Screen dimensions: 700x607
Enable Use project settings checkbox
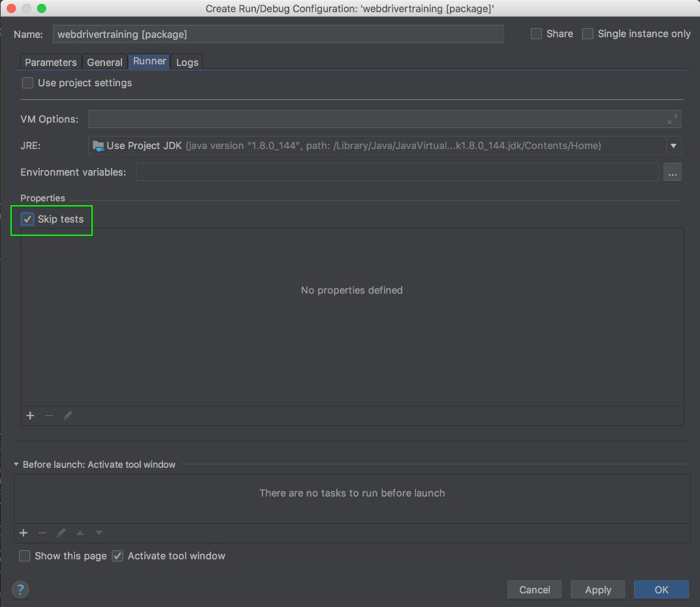pyautogui.click(x=27, y=83)
